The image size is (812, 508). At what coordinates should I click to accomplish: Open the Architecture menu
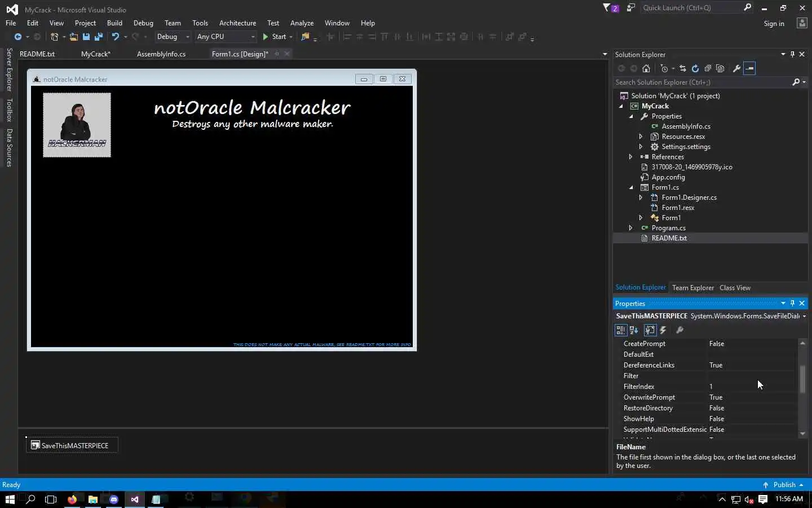pyautogui.click(x=237, y=23)
